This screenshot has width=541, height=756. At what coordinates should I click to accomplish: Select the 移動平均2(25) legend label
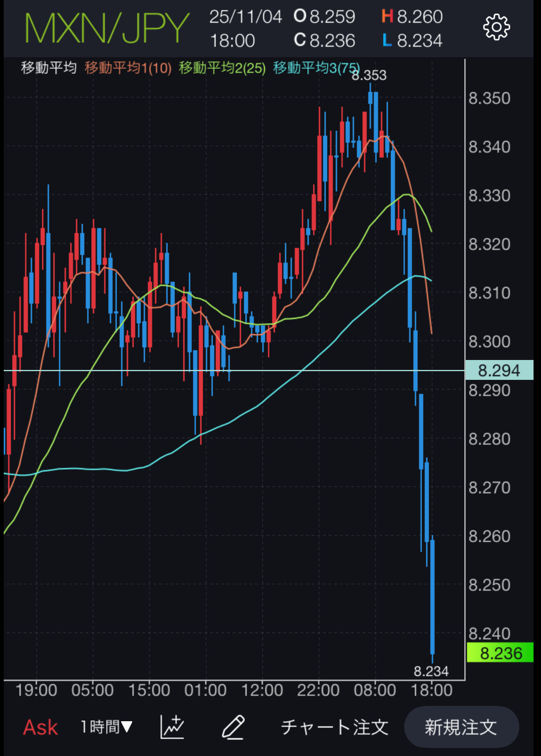pyautogui.click(x=222, y=68)
